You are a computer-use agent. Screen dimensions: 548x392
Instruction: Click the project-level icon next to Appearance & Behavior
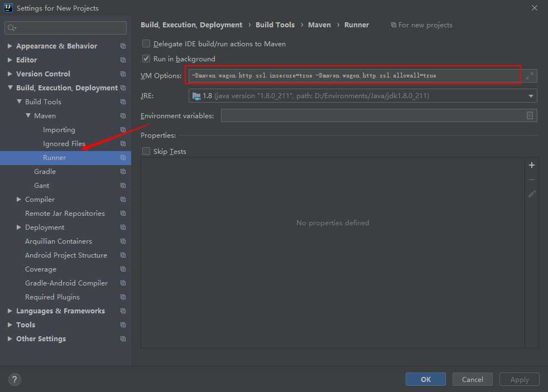(123, 46)
